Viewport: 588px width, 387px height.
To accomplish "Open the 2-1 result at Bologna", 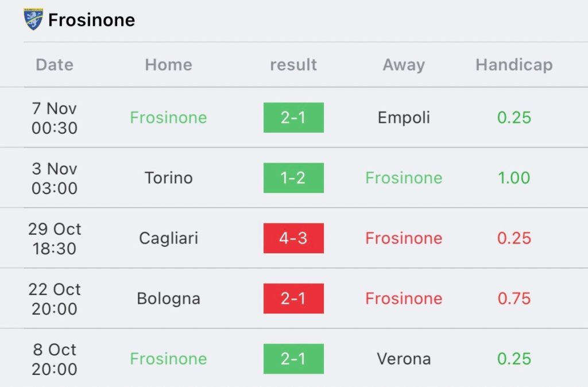I will point(293,299).
